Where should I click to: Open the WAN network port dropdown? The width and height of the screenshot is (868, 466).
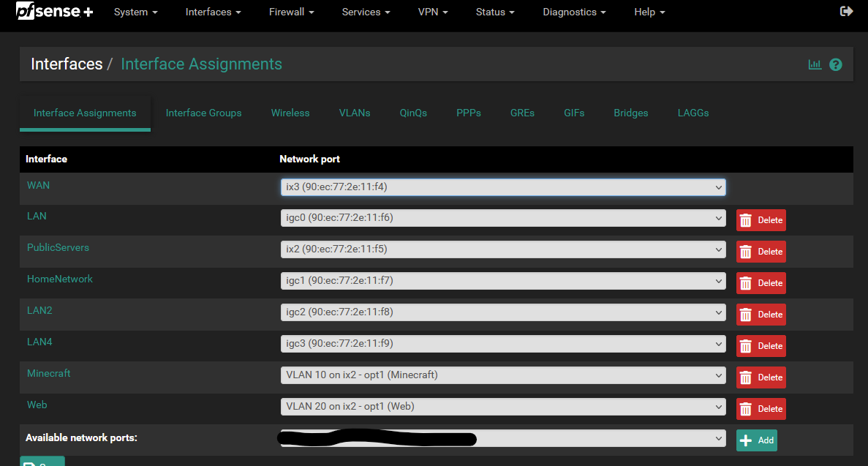pyautogui.click(x=502, y=187)
